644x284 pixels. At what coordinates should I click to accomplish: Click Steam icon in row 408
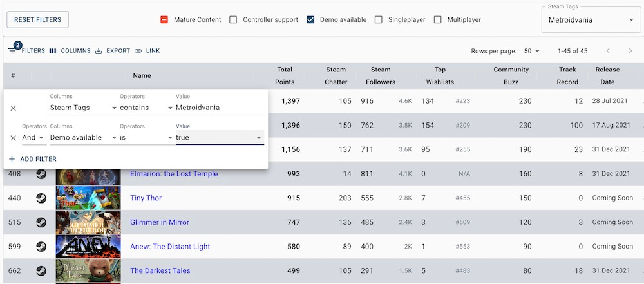pos(41,174)
